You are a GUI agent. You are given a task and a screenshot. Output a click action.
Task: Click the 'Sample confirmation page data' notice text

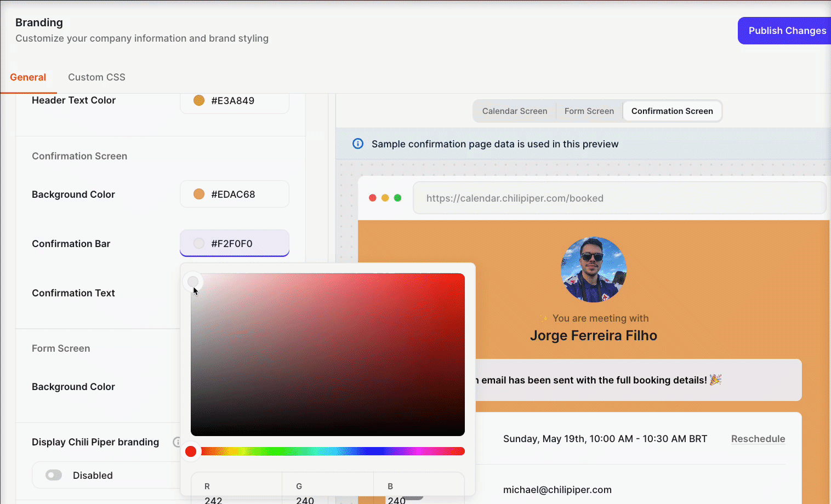click(495, 144)
